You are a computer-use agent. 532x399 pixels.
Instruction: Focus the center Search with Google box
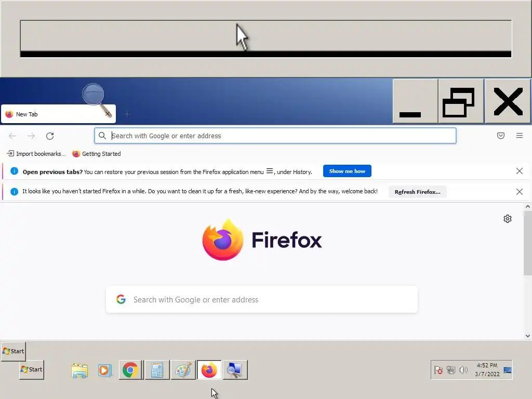[x=262, y=299]
